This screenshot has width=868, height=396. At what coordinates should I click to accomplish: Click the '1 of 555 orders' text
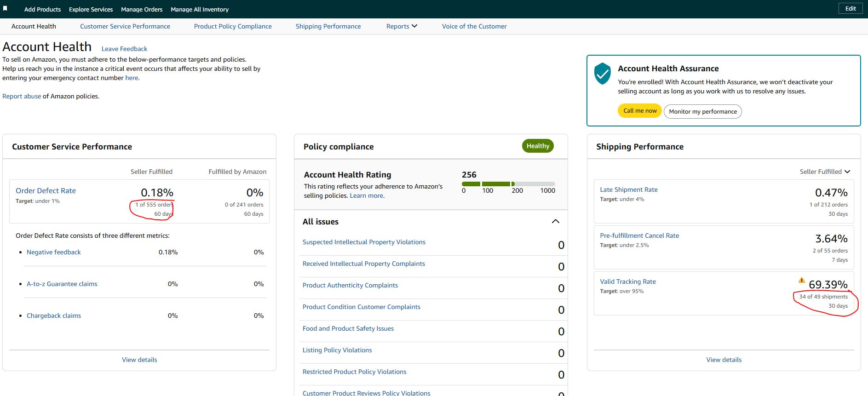point(154,205)
